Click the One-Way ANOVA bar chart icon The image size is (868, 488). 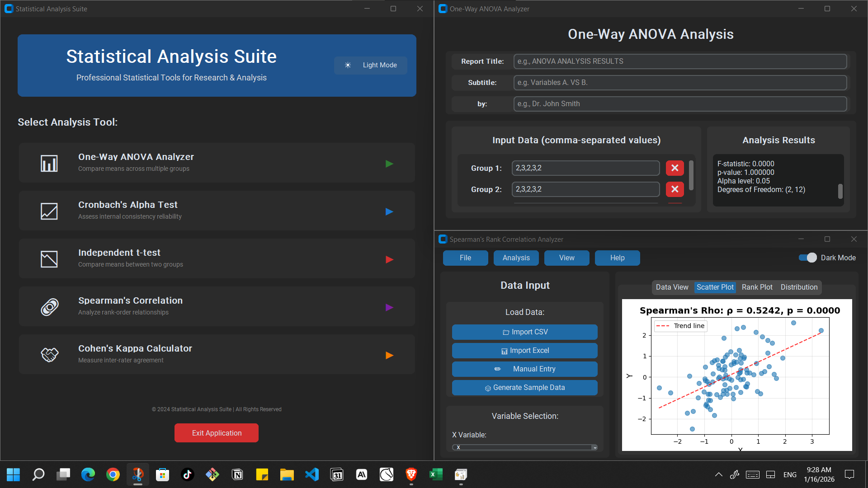[49, 163]
